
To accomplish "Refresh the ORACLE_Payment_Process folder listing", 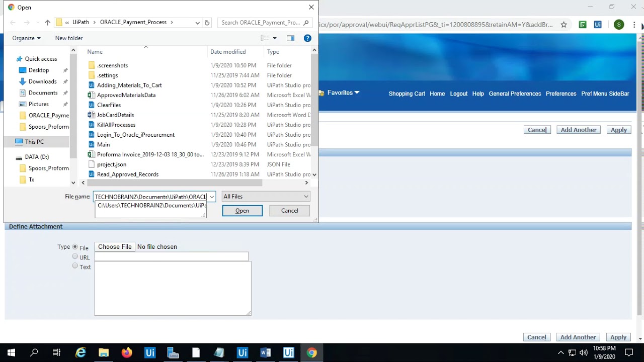I will point(207,23).
